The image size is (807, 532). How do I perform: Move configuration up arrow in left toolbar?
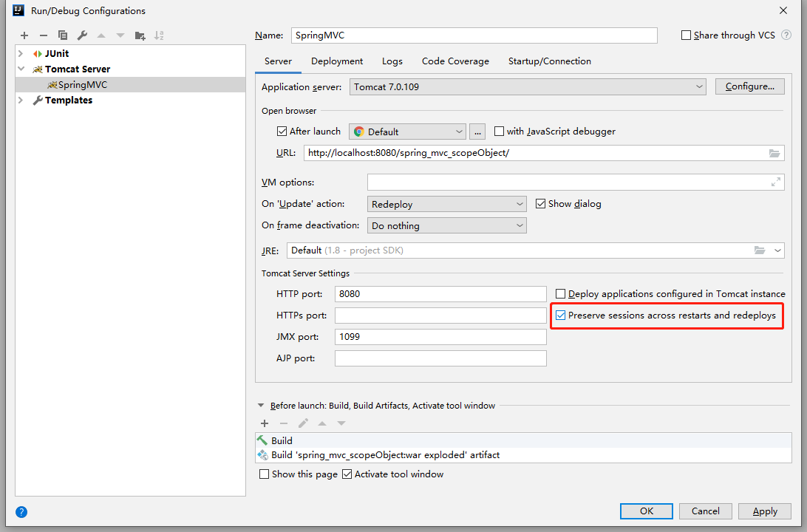101,35
